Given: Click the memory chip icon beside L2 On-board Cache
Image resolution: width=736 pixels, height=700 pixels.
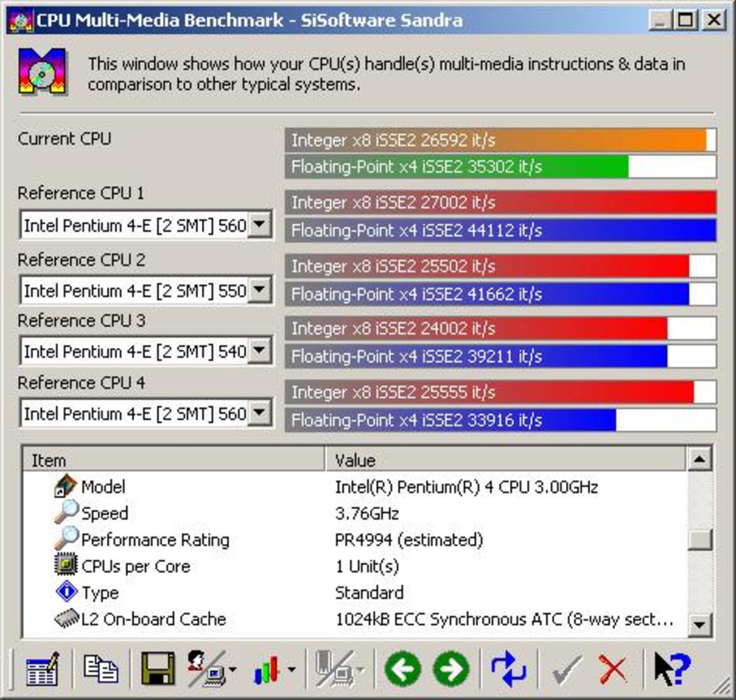Looking at the screenshot, I should (x=67, y=618).
